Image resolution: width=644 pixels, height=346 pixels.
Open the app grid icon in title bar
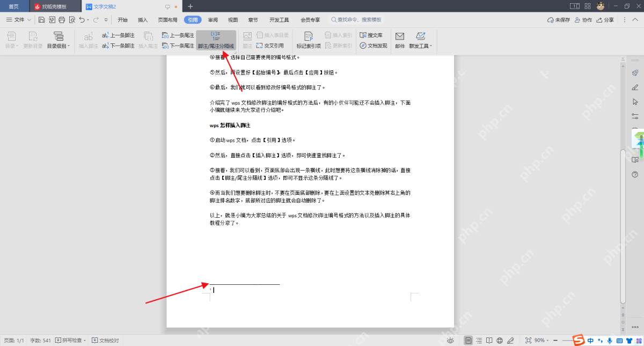588,6
